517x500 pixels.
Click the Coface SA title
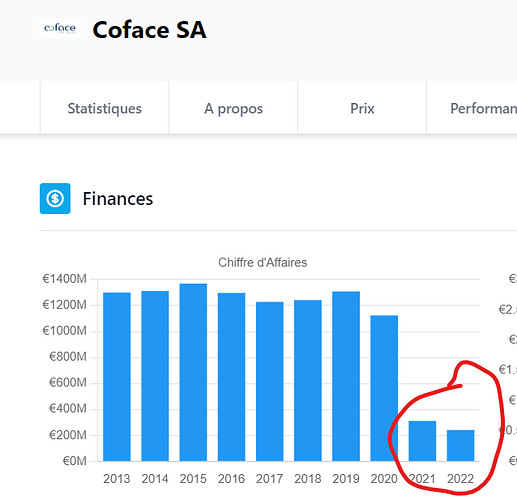click(x=149, y=30)
